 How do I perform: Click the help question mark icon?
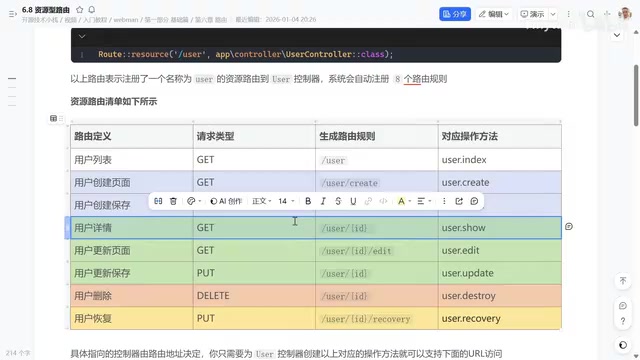point(623,321)
